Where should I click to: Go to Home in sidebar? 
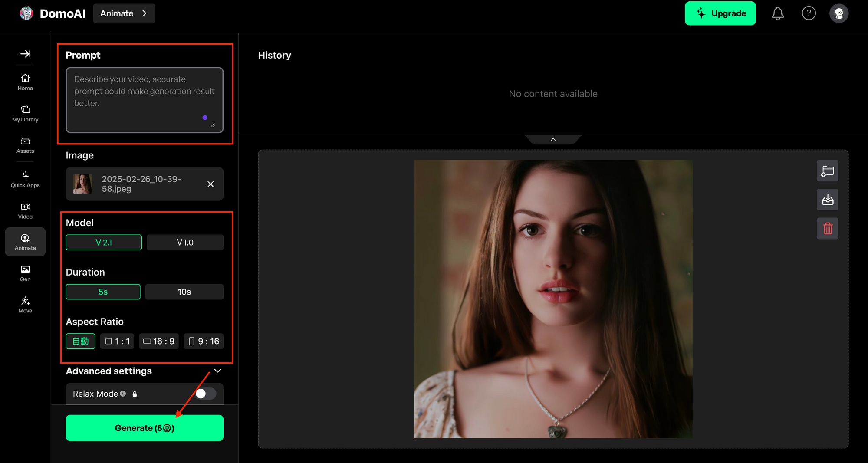pyautogui.click(x=25, y=82)
